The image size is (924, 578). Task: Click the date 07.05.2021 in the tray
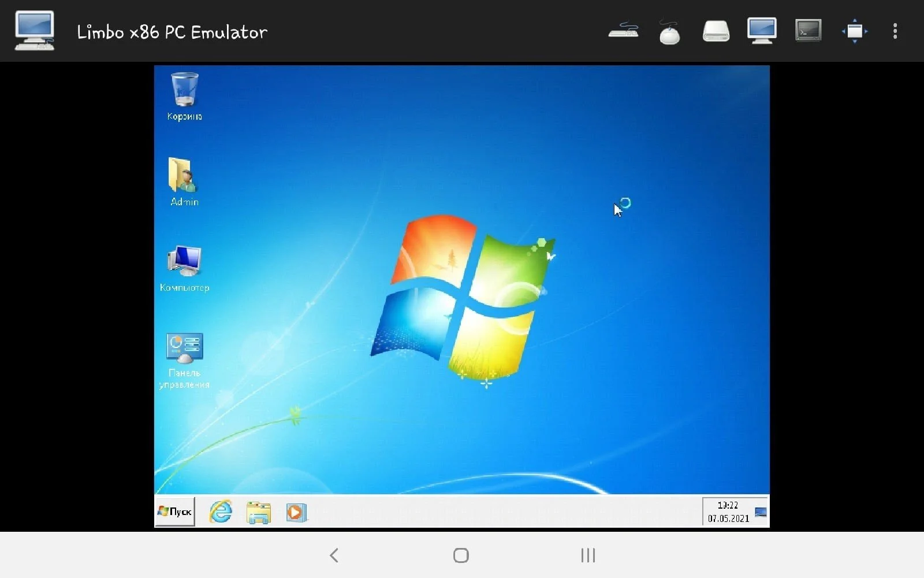728,518
